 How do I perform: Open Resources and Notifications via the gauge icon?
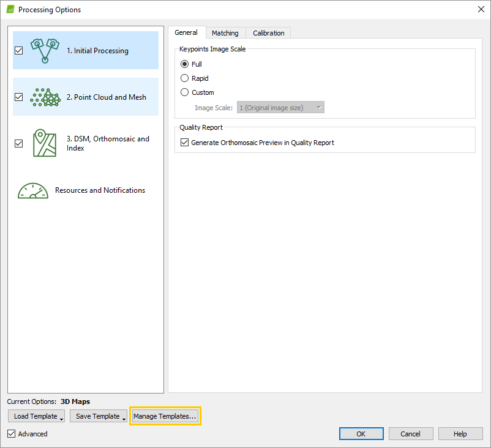tap(32, 190)
